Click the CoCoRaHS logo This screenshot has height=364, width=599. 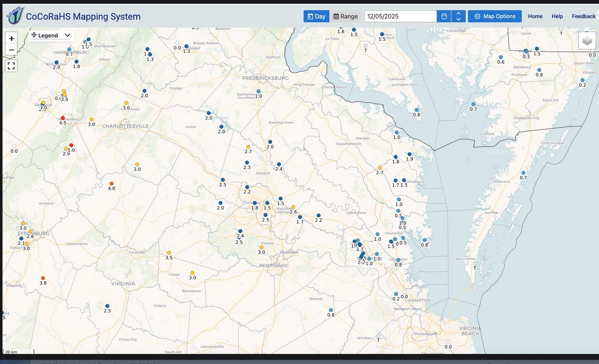point(15,16)
